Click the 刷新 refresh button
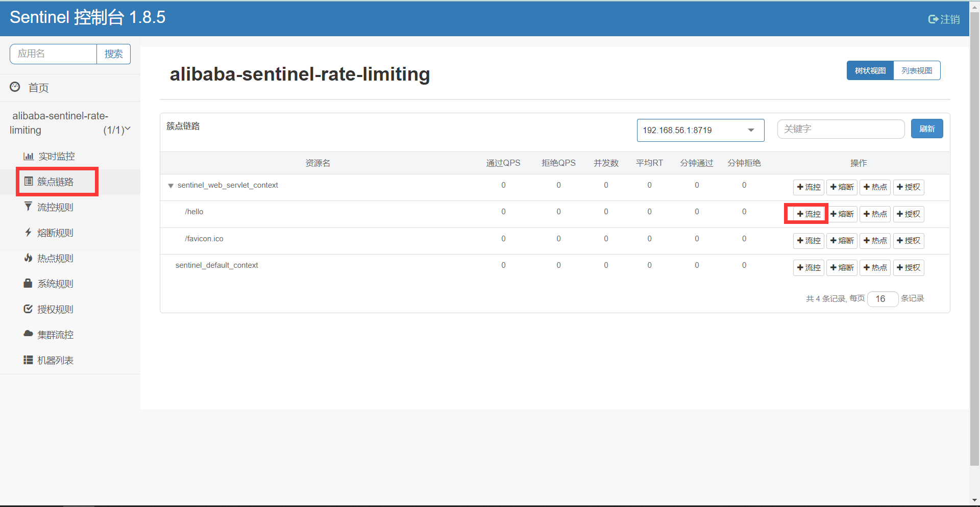The width and height of the screenshot is (980, 507). pyautogui.click(x=926, y=129)
